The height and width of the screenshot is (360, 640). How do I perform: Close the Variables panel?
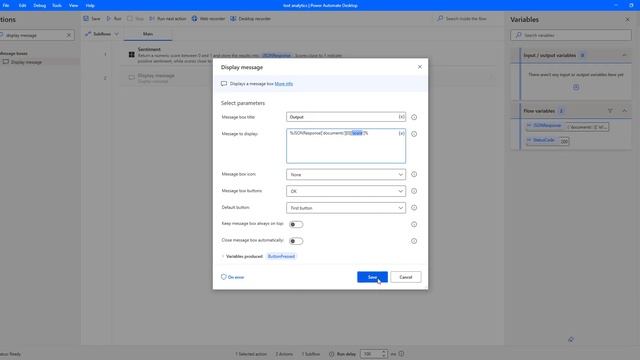[x=627, y=20]
